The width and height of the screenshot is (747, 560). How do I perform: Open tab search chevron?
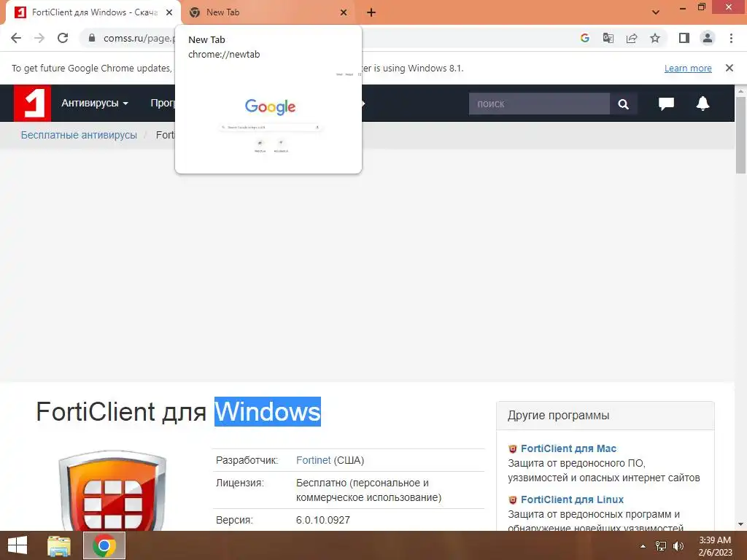(x=656, y=12)
